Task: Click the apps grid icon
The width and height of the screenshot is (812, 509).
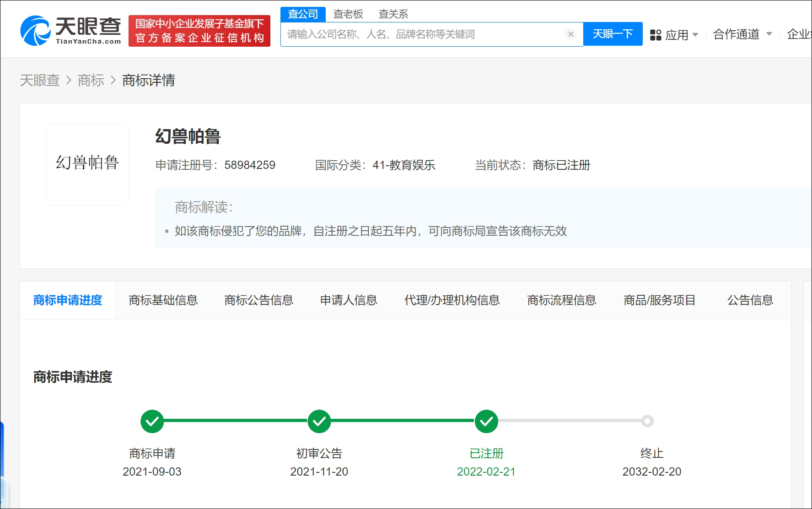Action: [x=656, y=35]
